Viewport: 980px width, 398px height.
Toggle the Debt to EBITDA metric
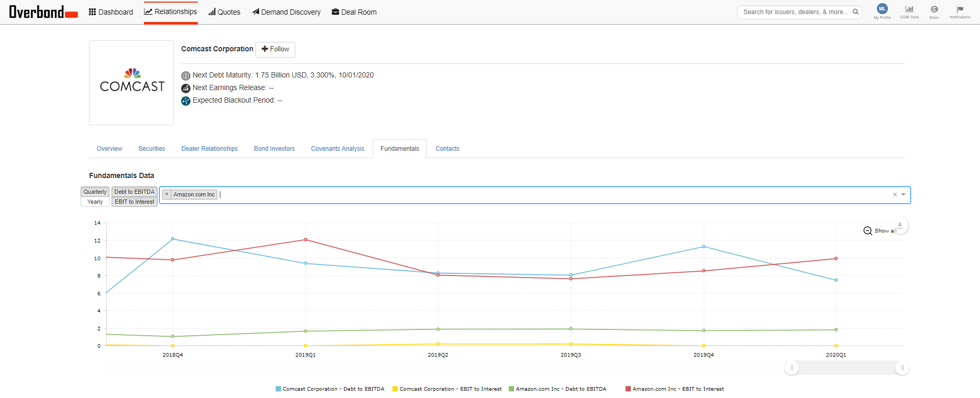click(x=135, y=192)
